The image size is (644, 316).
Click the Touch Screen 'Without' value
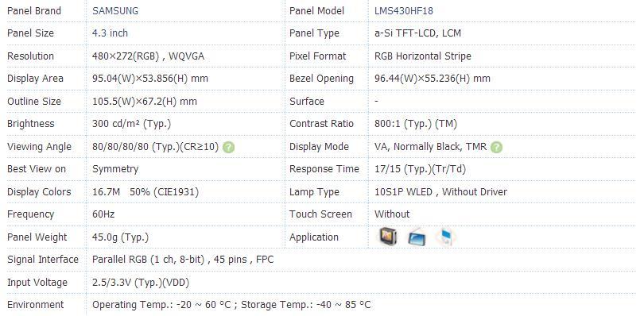point(392,214)
